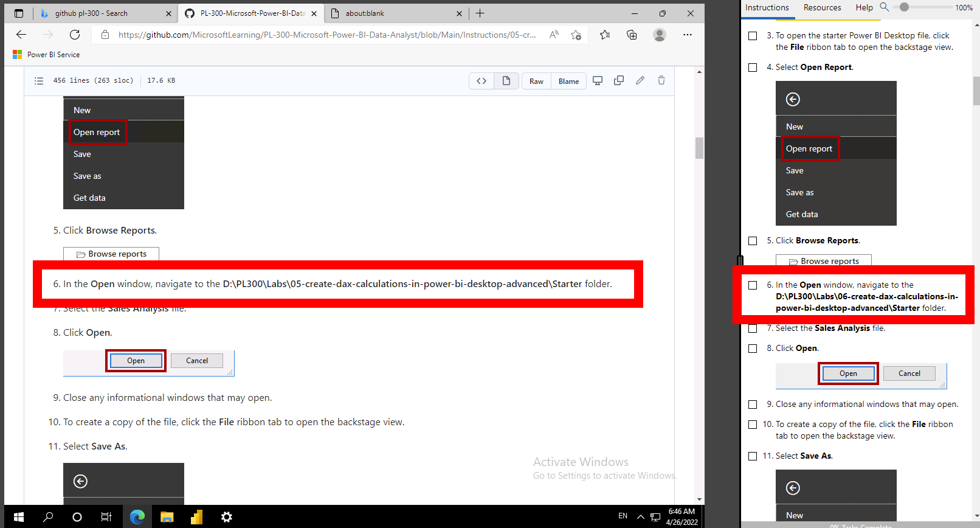The height and width of the screenshot is (528, 980).
Task: Refresh the GitHub page
Action: coord(75,35)
